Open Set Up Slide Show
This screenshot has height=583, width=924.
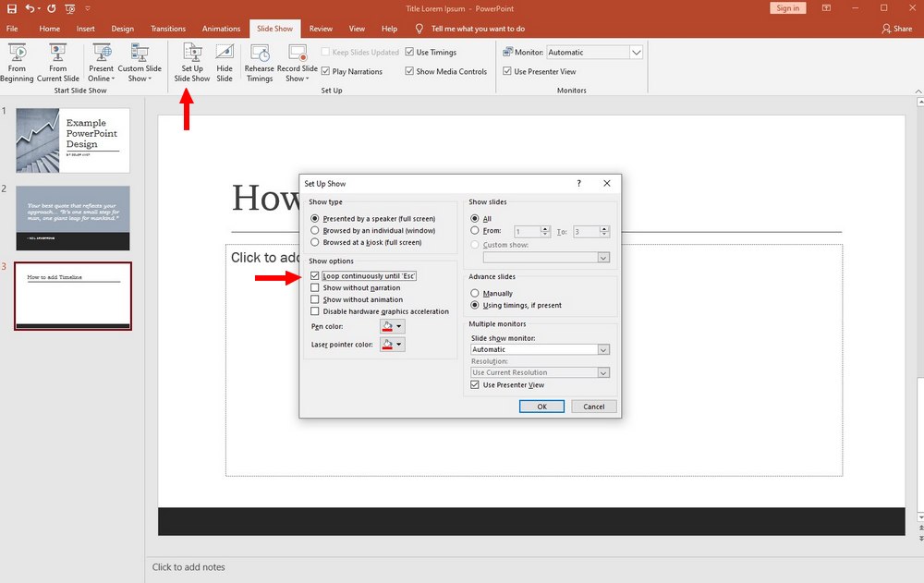tap(192, 63)
